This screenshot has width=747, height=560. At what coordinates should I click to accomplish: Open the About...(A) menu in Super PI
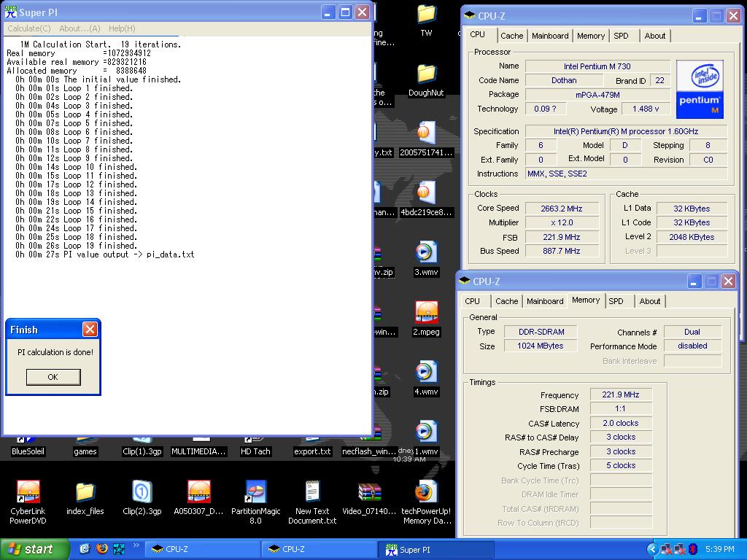80,28
